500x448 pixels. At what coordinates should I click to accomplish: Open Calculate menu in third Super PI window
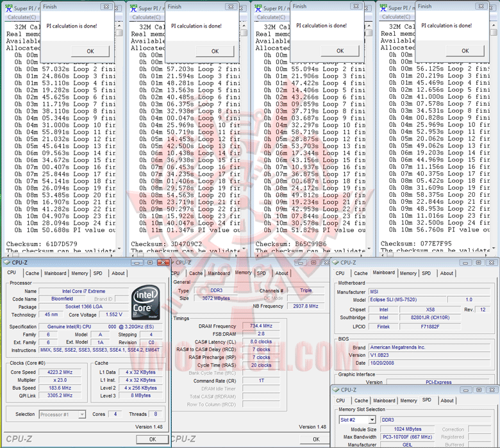click(271, 17)
